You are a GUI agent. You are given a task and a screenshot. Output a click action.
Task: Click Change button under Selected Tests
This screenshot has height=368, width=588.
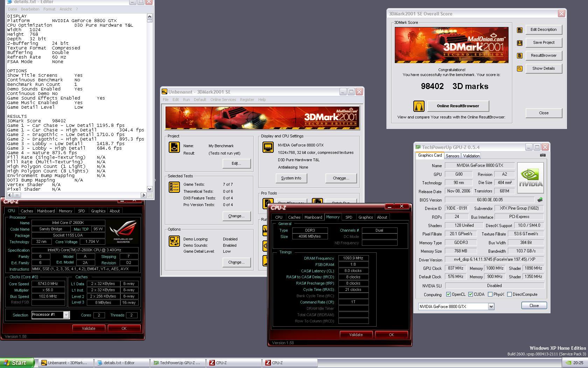[236, 216]
